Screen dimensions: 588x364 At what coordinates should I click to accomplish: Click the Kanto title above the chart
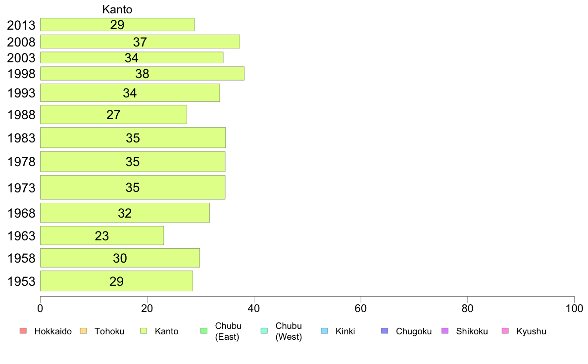117,9
